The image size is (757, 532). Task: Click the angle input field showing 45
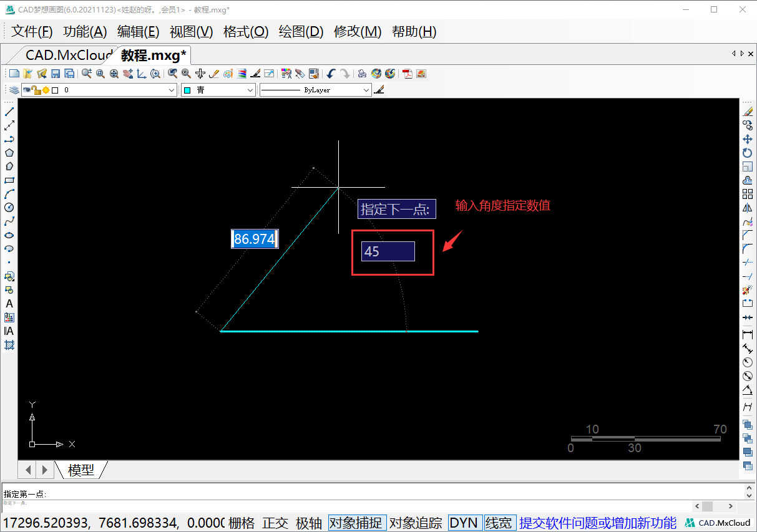coord(388,251)
